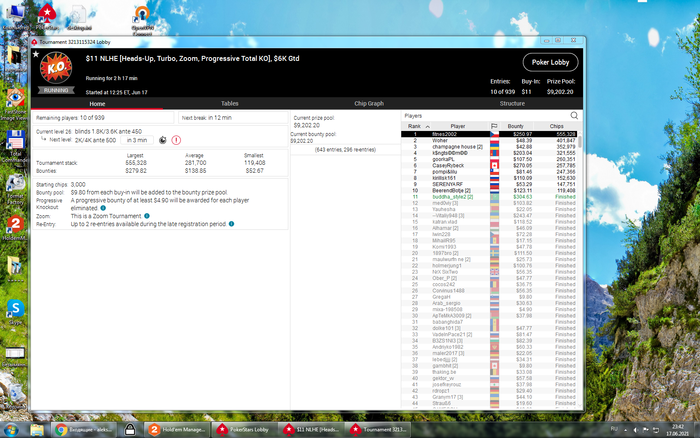Click the K.O. tournament logo
The height and width of the screenshot is (438, 700).
[x=56, y=68]
